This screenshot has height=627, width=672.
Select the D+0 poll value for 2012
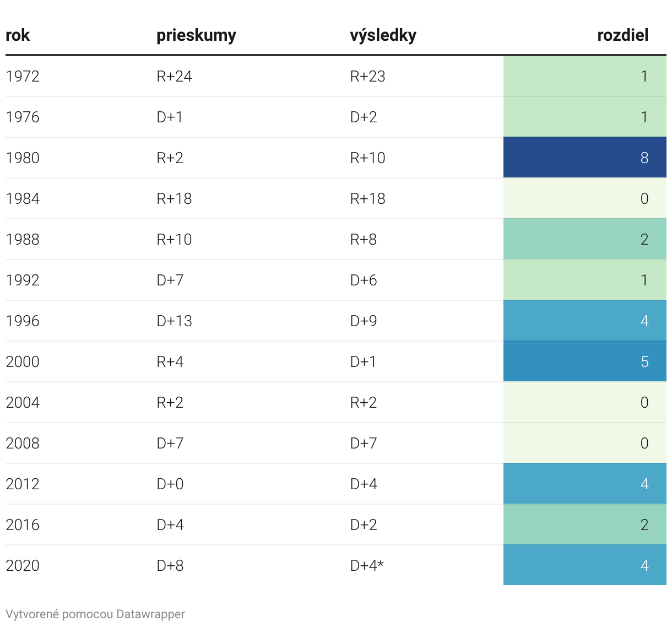pyautogui.click(x=170, y=484)
